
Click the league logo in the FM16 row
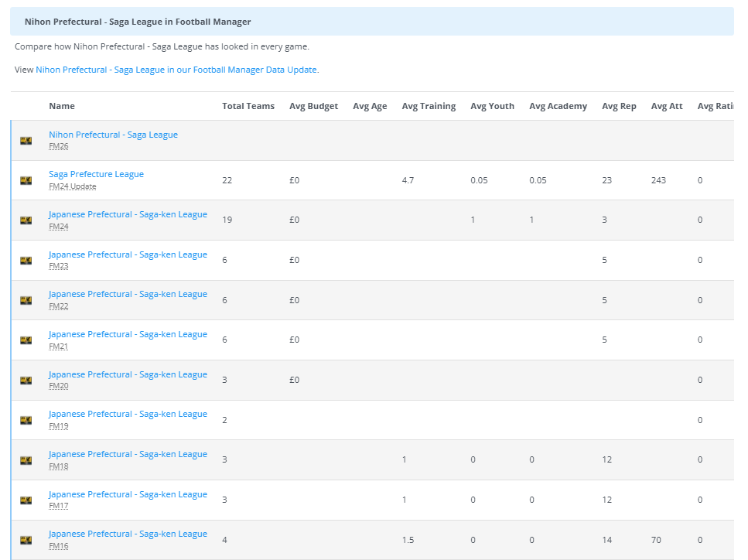pos(26,540)
